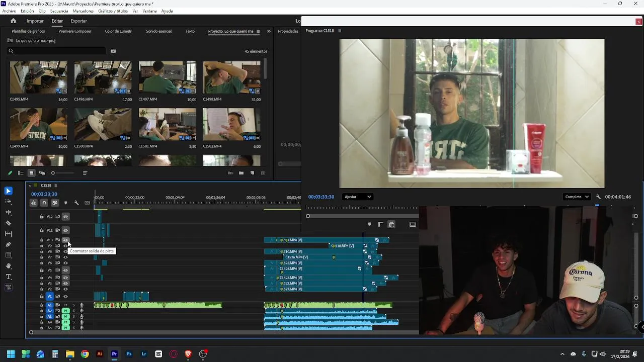Select the Ripple Edit tool
The height and width of the screenshot is (362, 644).
coord(8,212)
